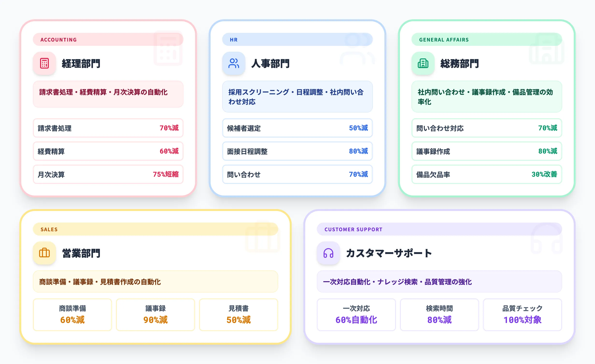Click the 議事録 90%減 stat card
595x364 pixels.
[x=155, y=315]
